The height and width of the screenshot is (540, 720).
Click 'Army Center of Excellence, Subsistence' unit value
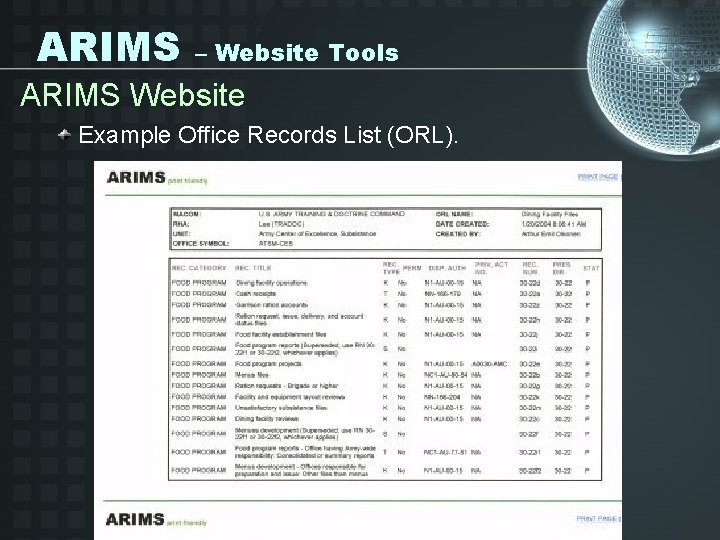click(317, 234)
